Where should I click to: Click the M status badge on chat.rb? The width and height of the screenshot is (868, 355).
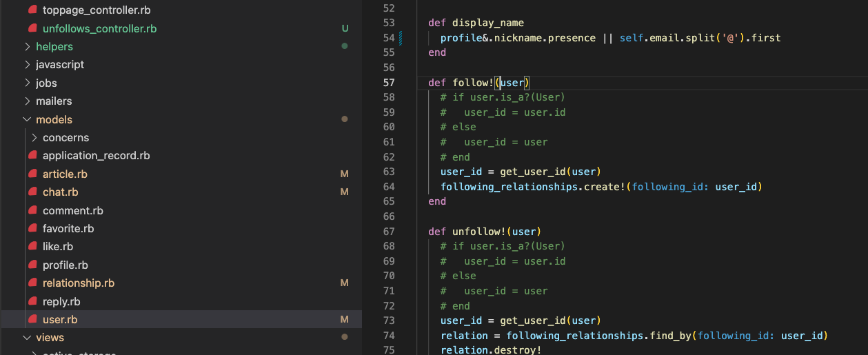(345, 192)
